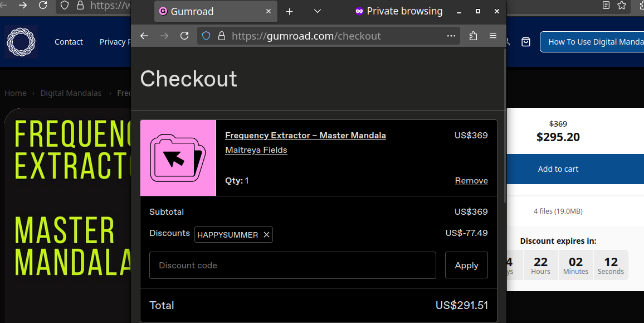Click the $295.20 sale price text
This screenshot has height=323, width=644.
(558, 137)
